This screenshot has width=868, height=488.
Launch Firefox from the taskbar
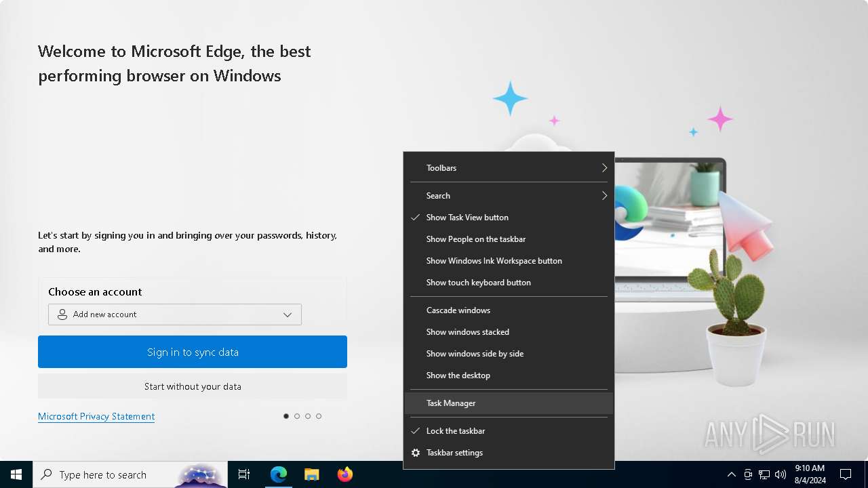click(345, 474)
